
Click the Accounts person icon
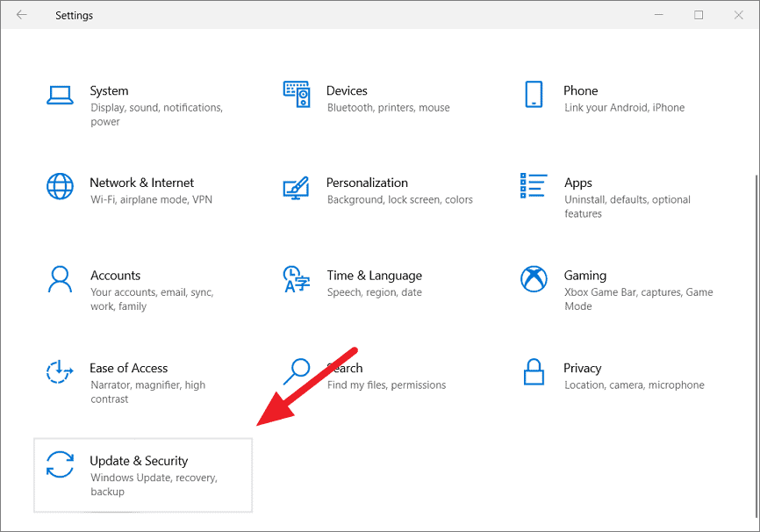60,279
